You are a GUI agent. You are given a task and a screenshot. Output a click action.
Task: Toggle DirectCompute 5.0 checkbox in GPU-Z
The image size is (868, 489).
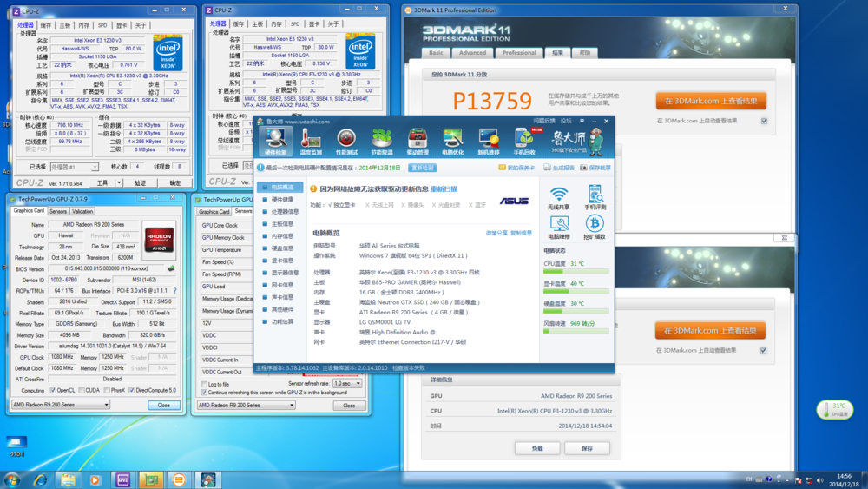tap(132, 391)
